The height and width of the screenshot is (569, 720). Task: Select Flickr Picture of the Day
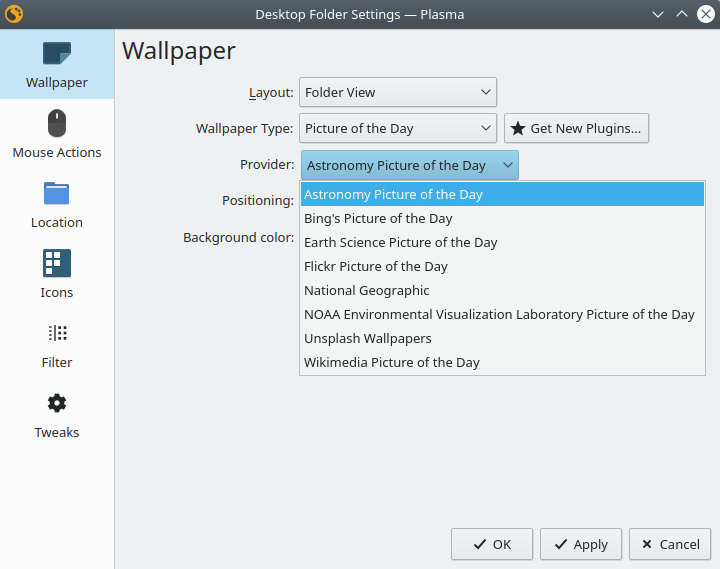[376, 266]
